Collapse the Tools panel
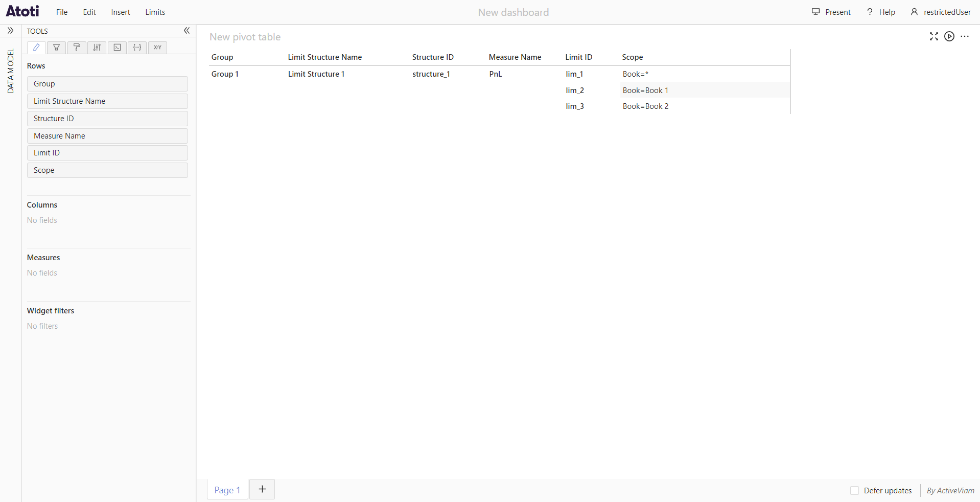Image resolution: width=980 pixels, height=502 pixels. pyautogui.click(x=186, y=31)
